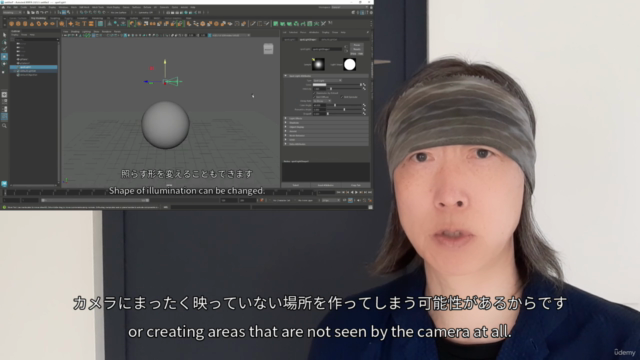
Task: Open the Create menu
Action: 23,7
